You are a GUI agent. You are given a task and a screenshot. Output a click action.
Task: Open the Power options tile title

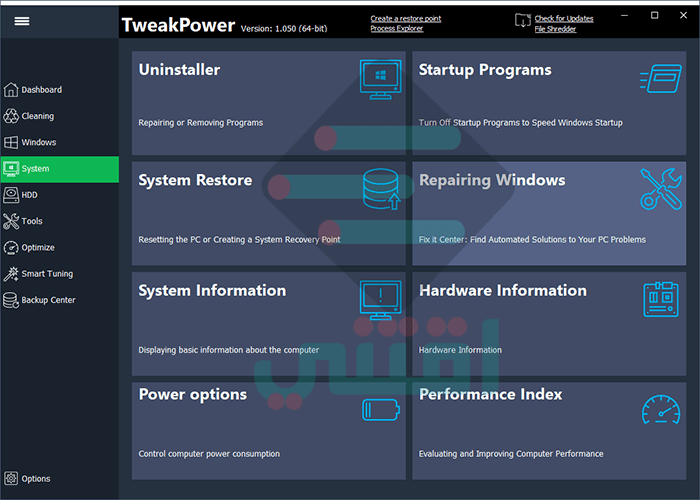pos(192,395)
